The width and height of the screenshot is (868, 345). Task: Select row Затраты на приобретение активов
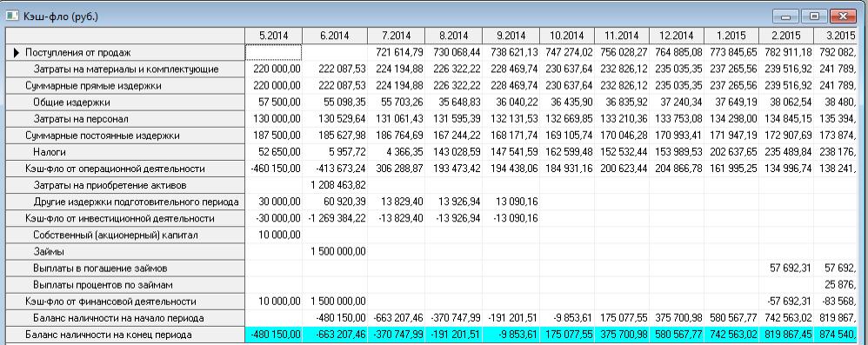coord(125,185)
